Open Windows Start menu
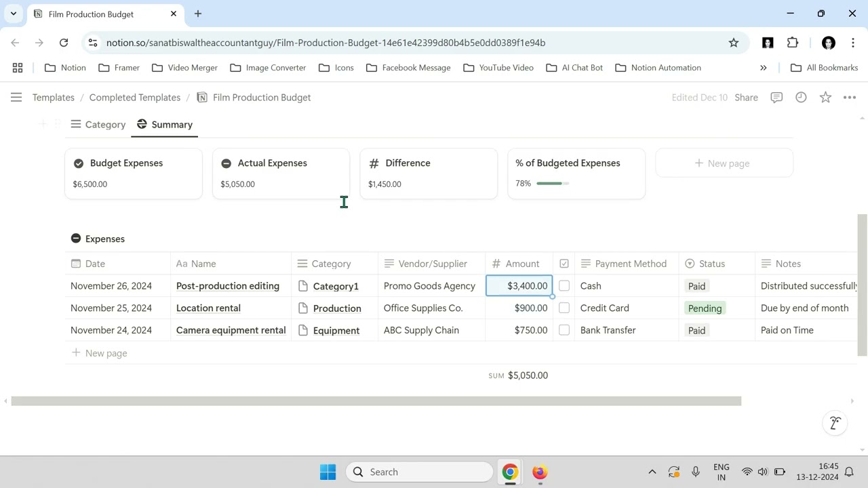Viewport: 868px width, 488px height. click(328, 472)
